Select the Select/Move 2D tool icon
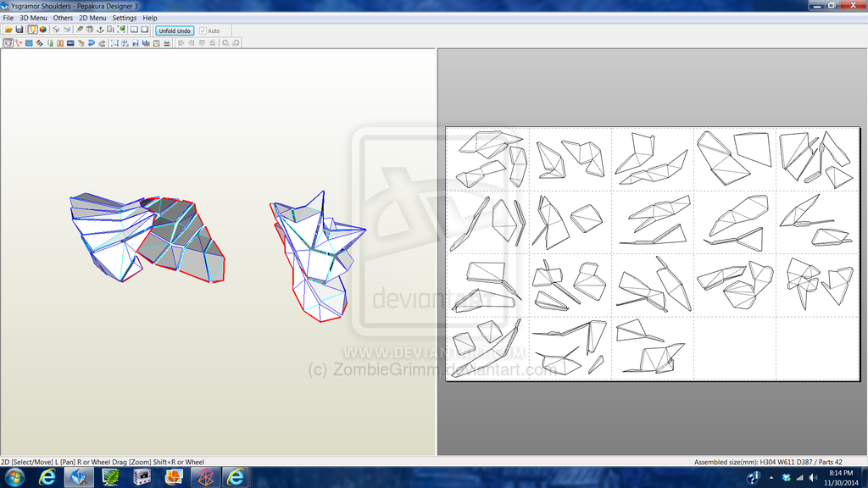 8,42
